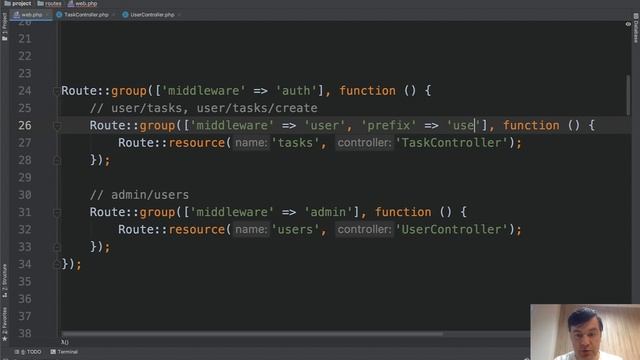Click the controller: hint before 'TaskController'
The image size is (640, 360).
pos(364,143)
